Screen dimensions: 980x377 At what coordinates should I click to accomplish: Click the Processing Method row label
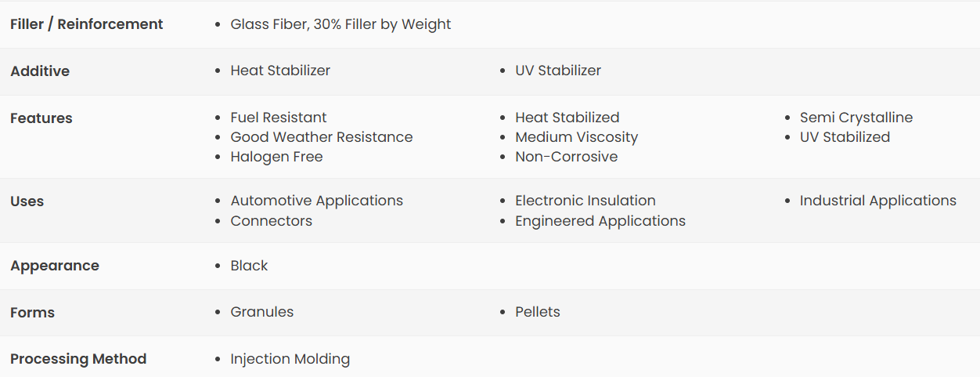[78, 359]
